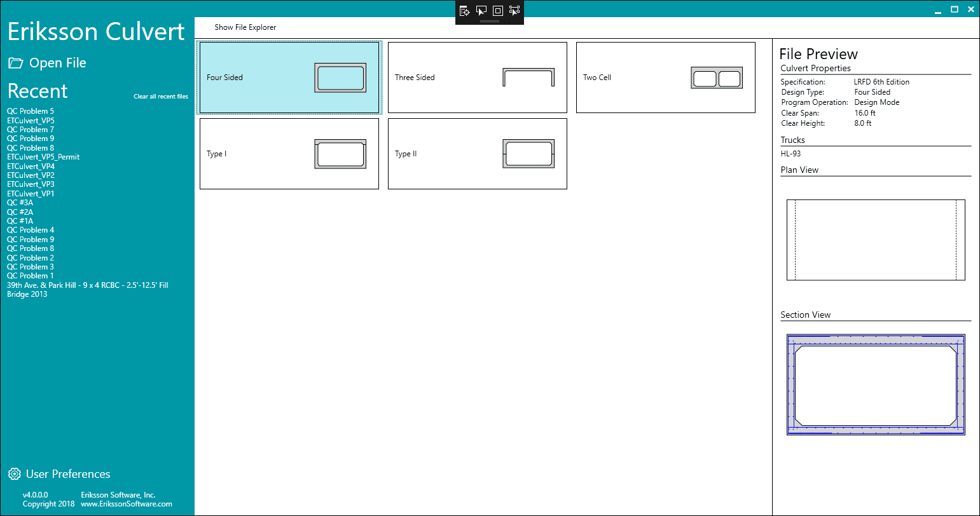
Task: Select the Type I culvert icon
Action: pos(340,154)
